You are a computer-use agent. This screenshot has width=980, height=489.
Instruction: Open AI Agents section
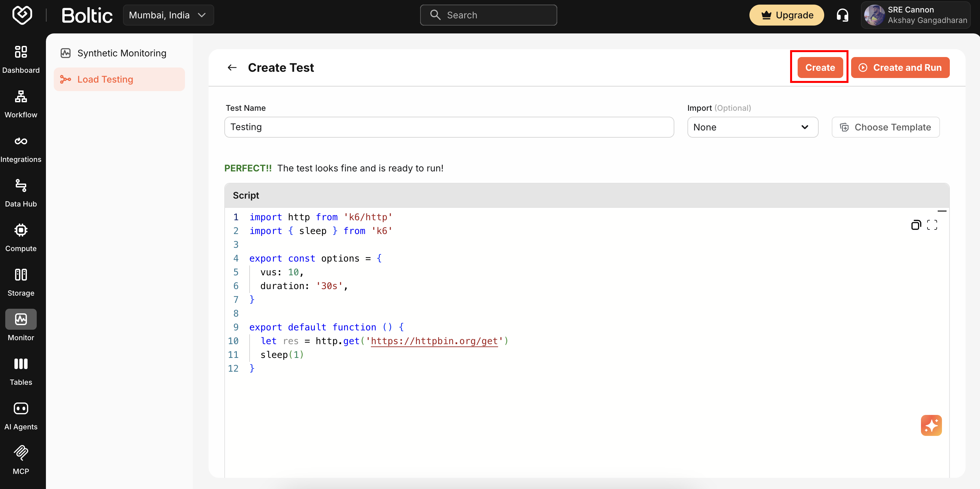pyautogui.click(x=21, y=416)
